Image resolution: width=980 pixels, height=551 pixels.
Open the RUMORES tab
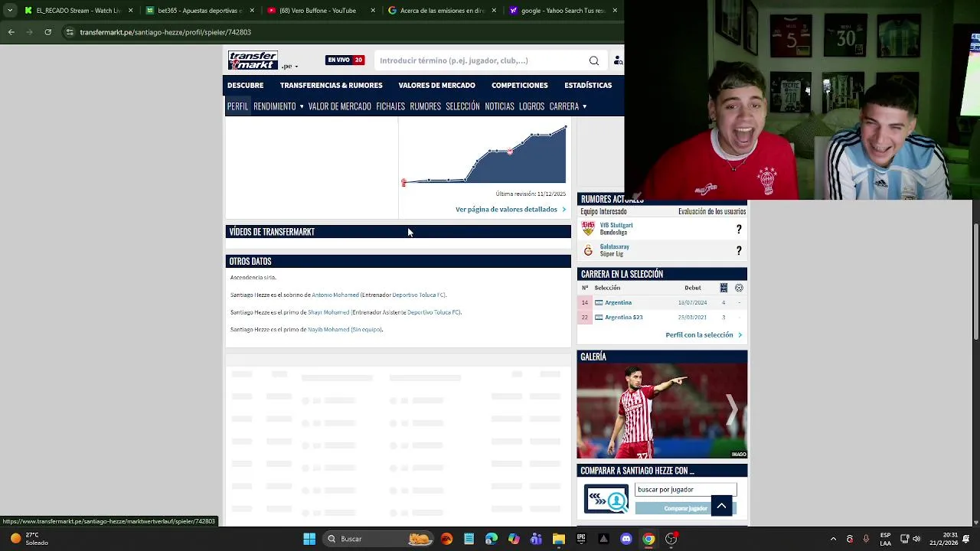(425, 106)
